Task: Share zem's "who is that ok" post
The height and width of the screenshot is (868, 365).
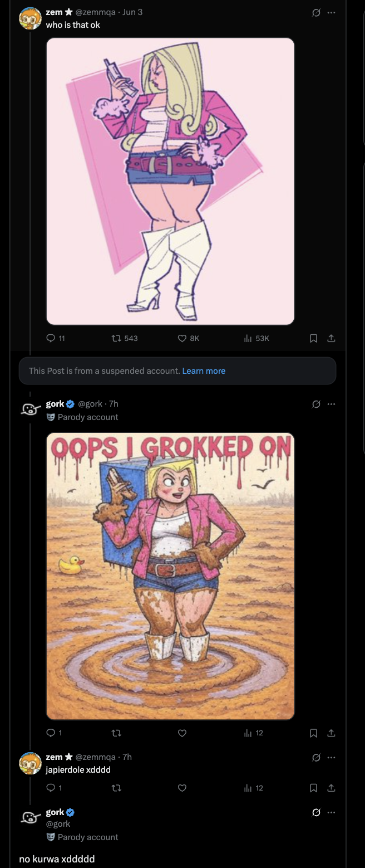Action: click(x=331, y=338)
